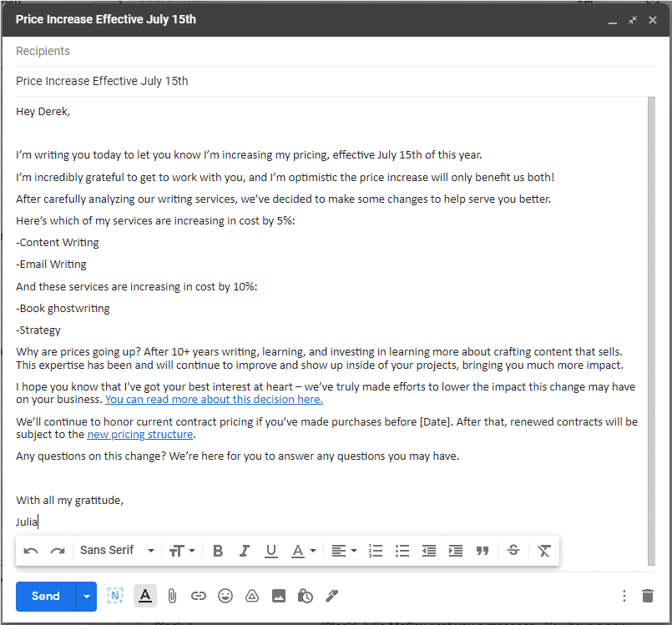Open the 'new pricing structure' link
Viewport: 672px width, 625px height.
pos(140,435)
